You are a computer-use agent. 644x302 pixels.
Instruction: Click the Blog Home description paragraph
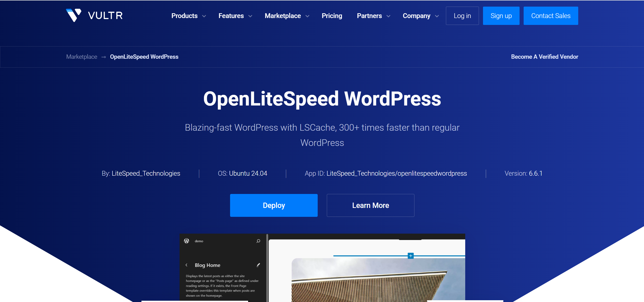(222, 286)
